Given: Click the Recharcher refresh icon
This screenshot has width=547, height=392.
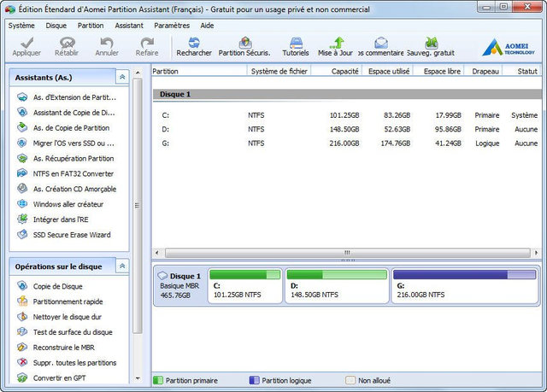Looking at the screenshot, I should click(194, 43).
